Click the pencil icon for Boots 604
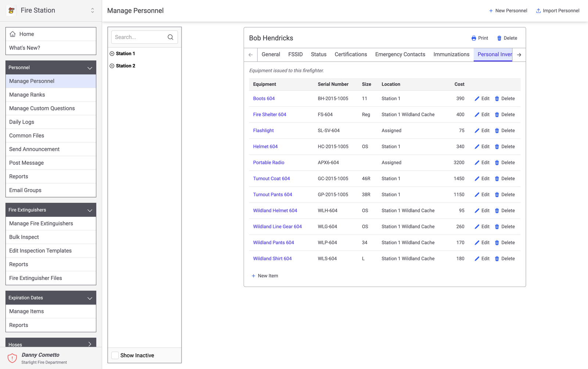588x369 pixels. pyautogui.click(x=477, y=99)
